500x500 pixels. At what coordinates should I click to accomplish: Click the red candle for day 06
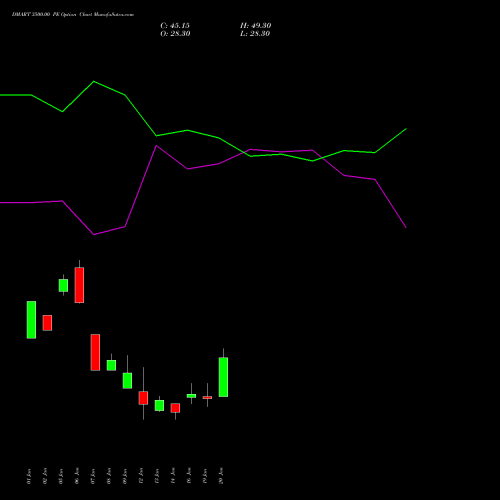[x=79, y=285]
